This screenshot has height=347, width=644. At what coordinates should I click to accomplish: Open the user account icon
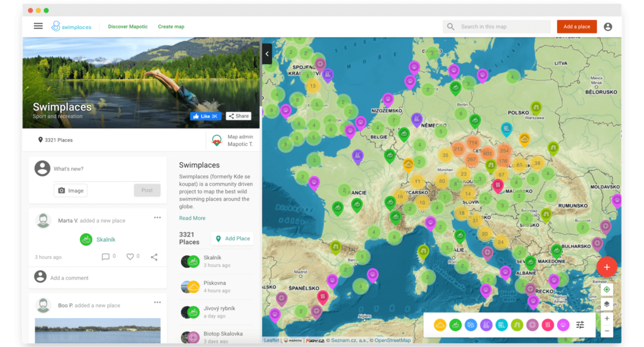pos(608,26)
